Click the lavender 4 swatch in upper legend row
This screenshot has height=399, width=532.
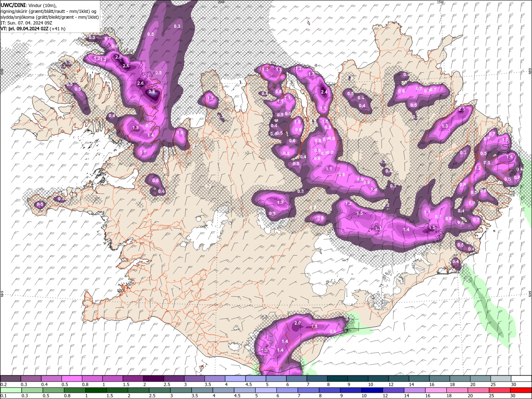tap(235, 379)
